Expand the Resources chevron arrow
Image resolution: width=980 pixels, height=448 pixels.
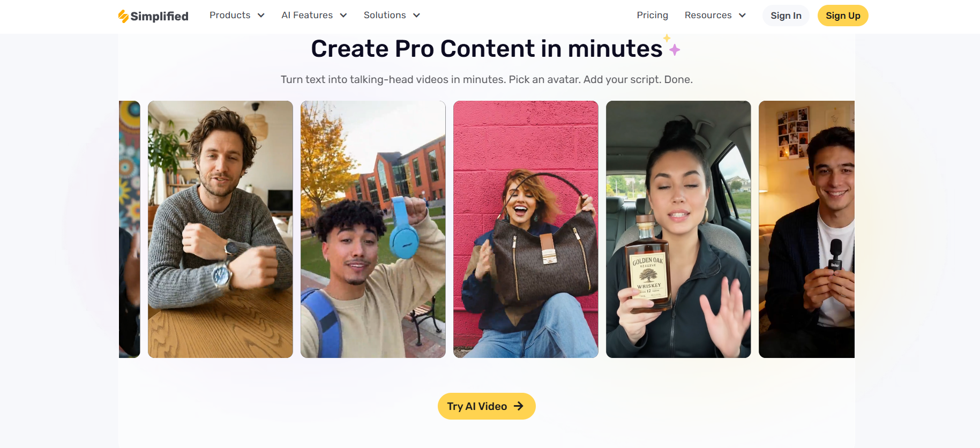point(742,16)
